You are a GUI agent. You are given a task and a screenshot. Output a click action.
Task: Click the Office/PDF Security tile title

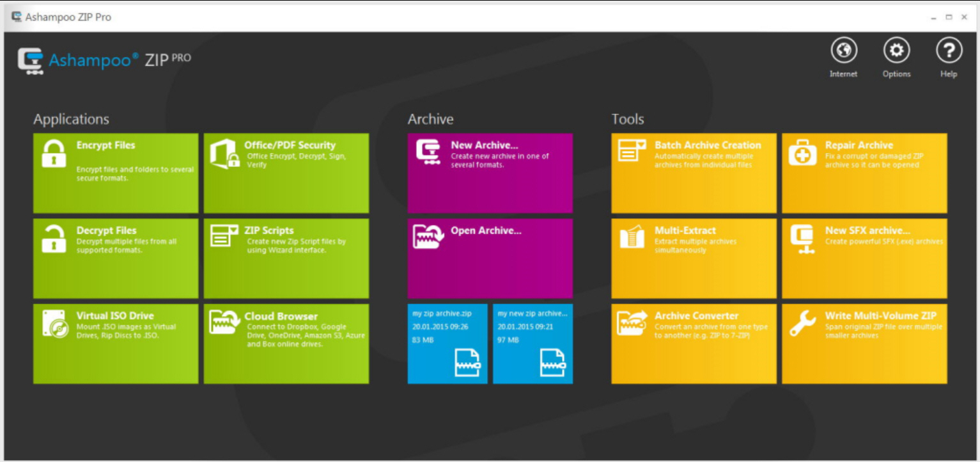coord(290,145)
